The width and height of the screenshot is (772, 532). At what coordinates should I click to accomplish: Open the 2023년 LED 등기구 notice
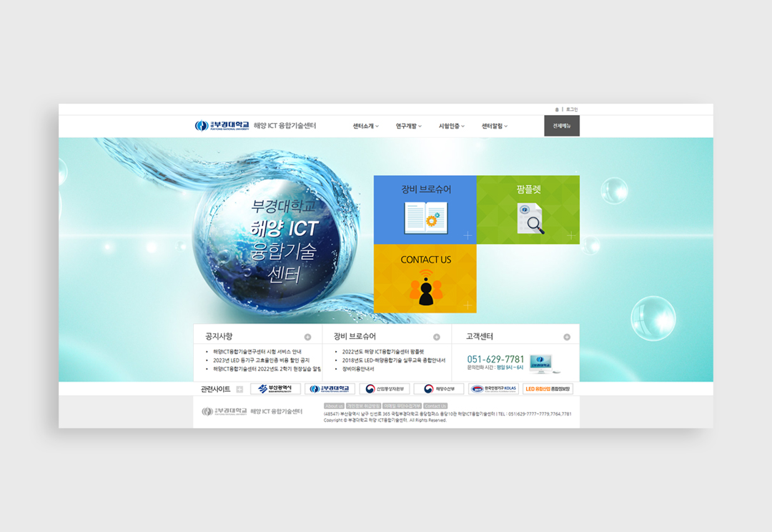[x=262, y=360]
